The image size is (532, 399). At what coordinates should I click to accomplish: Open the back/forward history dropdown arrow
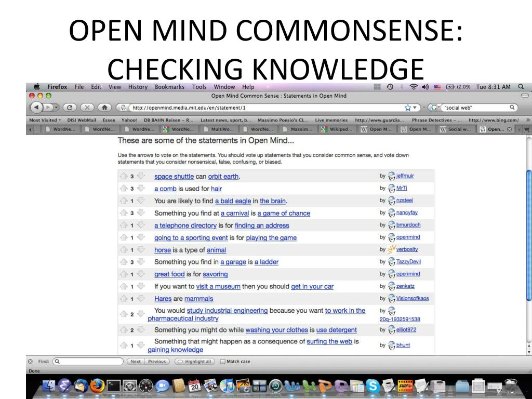pyautogui.click(x=56, y=108)
